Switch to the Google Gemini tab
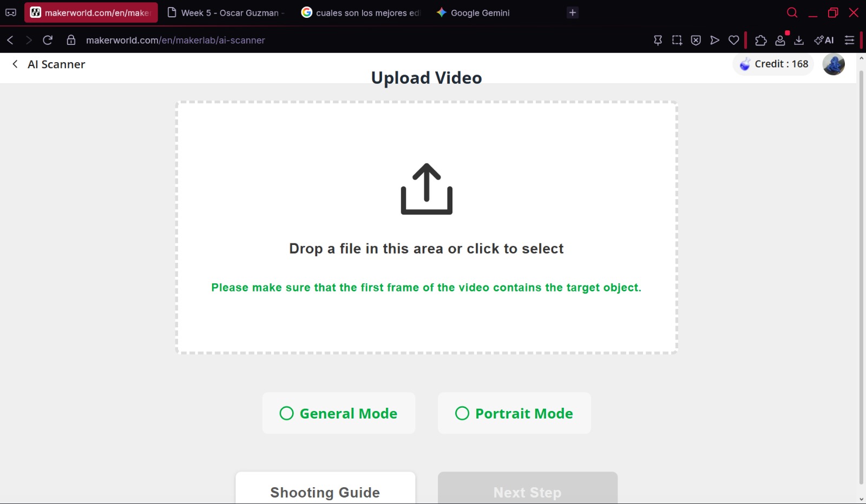The width and height of the screenshot is (866, 504). (473, 12)
